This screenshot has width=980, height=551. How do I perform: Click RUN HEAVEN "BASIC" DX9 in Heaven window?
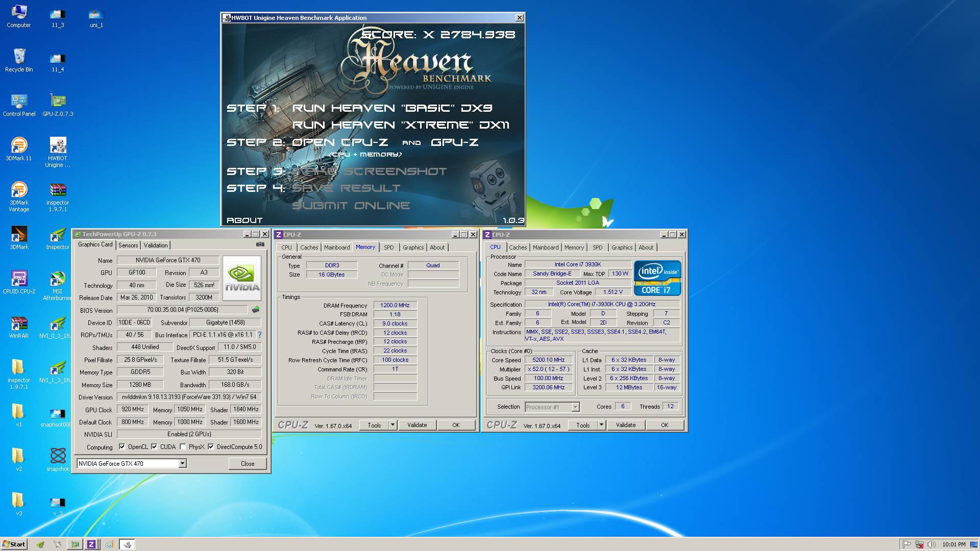(392, 108)
